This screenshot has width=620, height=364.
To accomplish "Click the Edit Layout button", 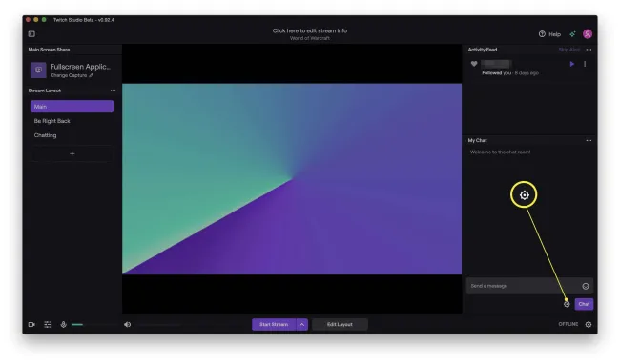I will 340,324.
